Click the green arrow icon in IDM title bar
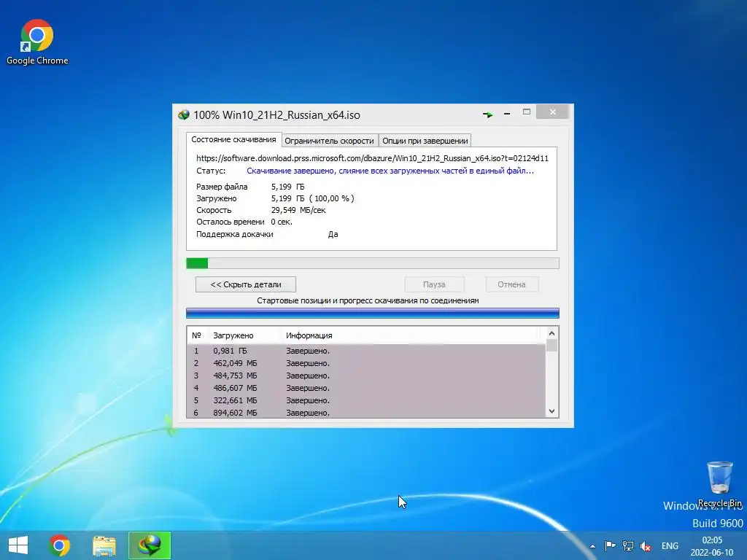 click(x=487, y=114)
